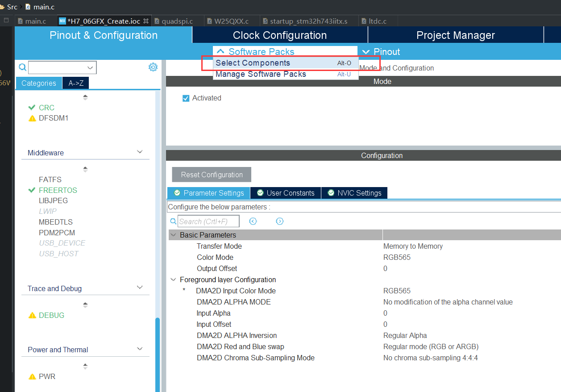Click the gear settings icon above categories
This screenshot has height=392, width=561.
click(153, 67)
